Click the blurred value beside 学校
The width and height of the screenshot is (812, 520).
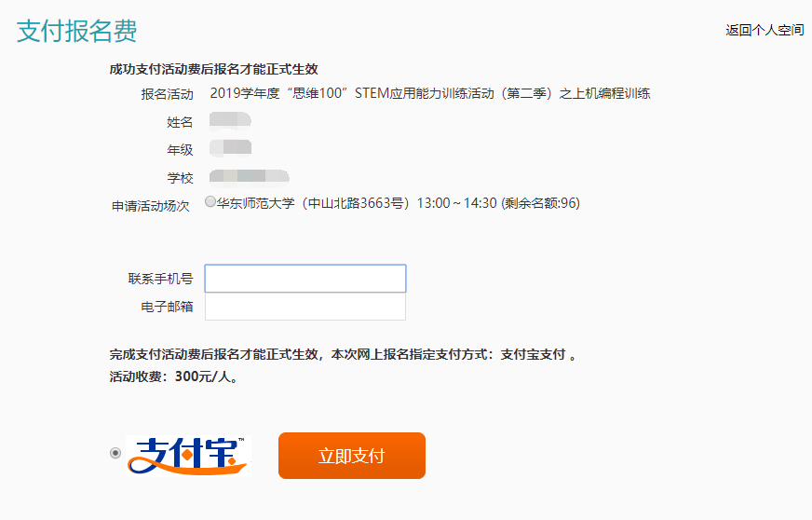coord(249,176)
